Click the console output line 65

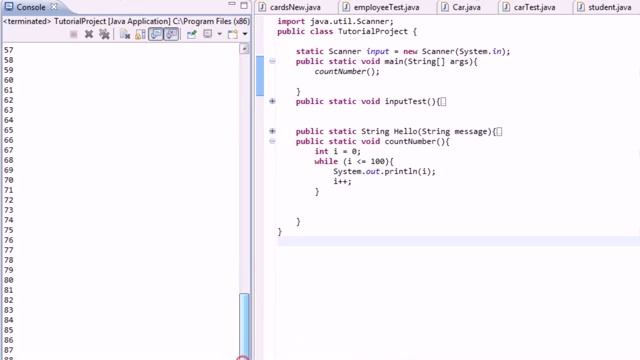pyautogui.click(x=9, y=130)
